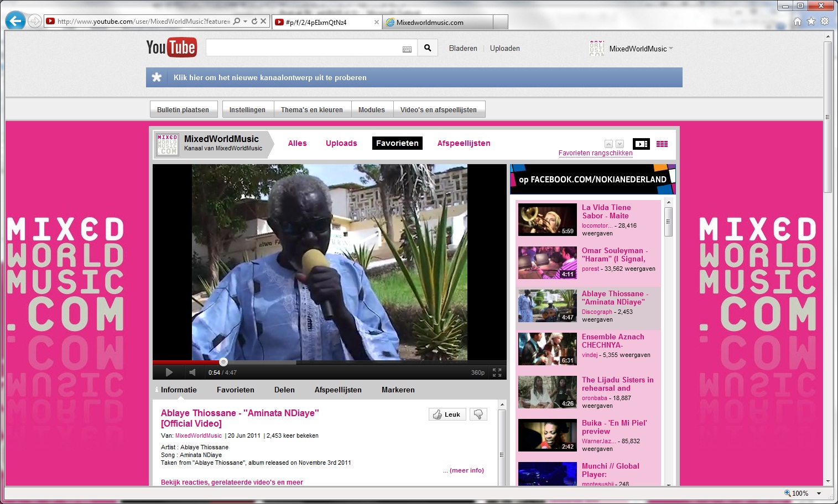Click the Modules button
Screen dimensions: 838x504
(372, 109)
